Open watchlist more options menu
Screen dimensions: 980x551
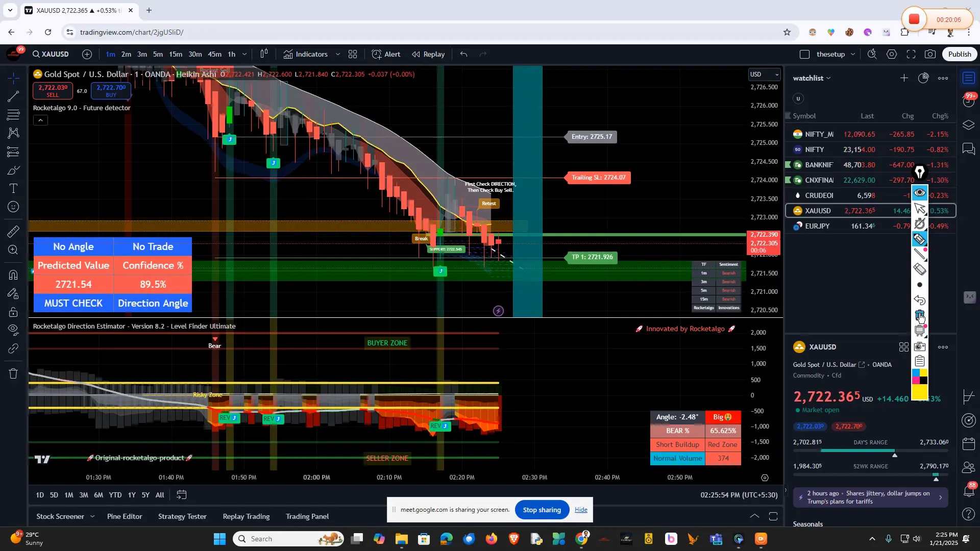click(x=943, y=78)
